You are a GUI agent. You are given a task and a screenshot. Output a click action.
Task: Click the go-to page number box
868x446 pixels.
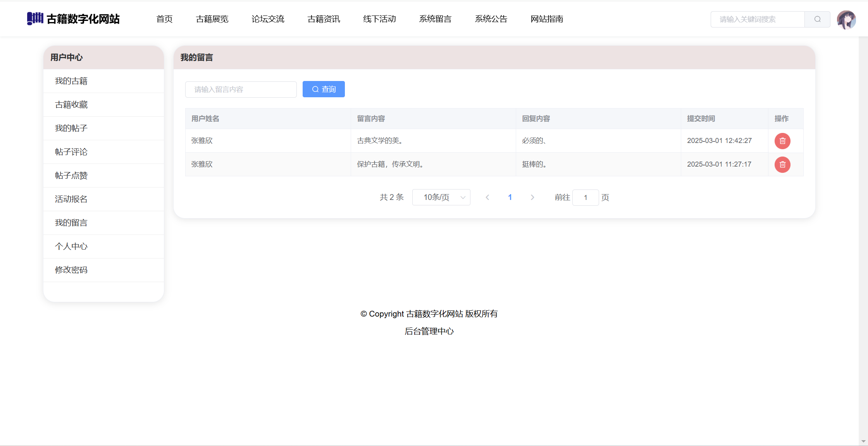[x=585, y=198]
